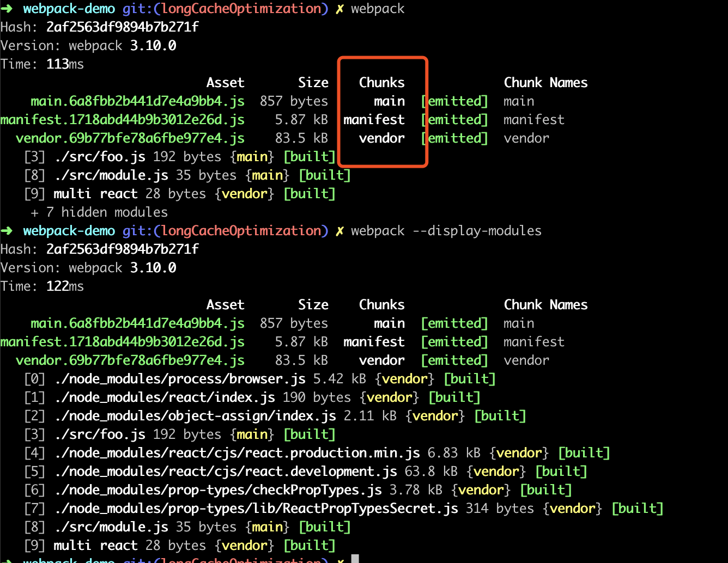The width and height of the screenshot is (728, 563).
Task: Click the [built] tag next to ./src/foo.js at top
Action: (x=310, y=157)
